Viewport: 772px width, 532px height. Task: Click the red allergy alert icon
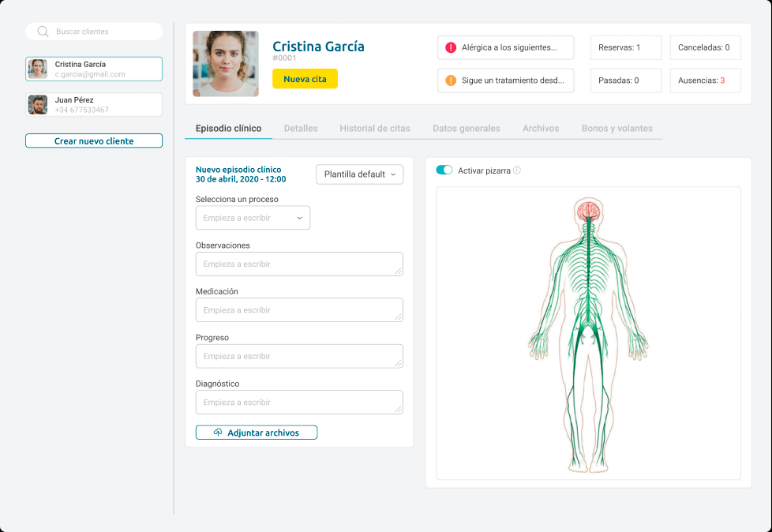click(451, 47)
